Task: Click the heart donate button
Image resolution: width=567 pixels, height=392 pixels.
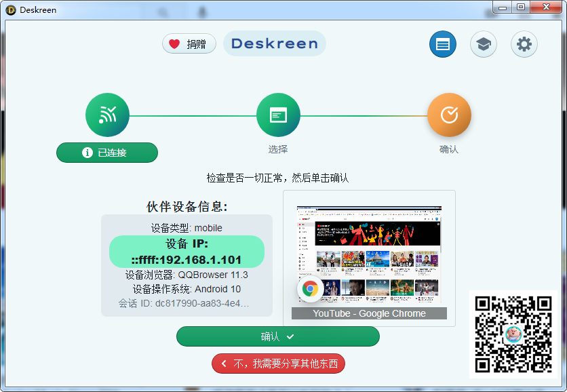Action: pyautogui.click(x=189, y=44)
